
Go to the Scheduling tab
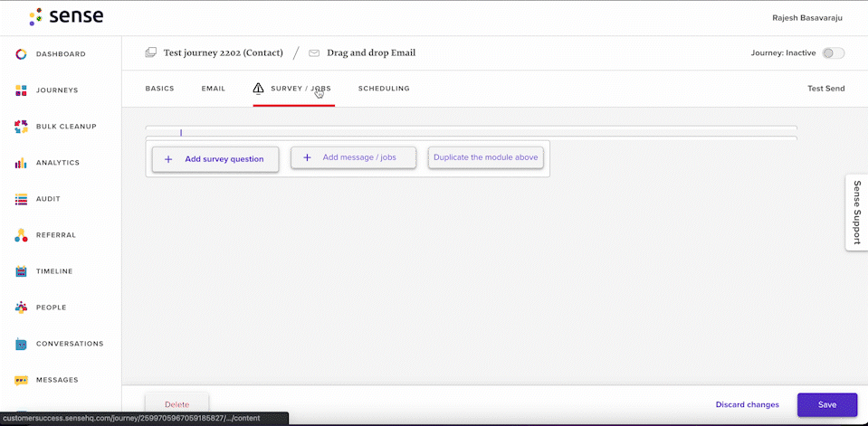tap(384, 89)
